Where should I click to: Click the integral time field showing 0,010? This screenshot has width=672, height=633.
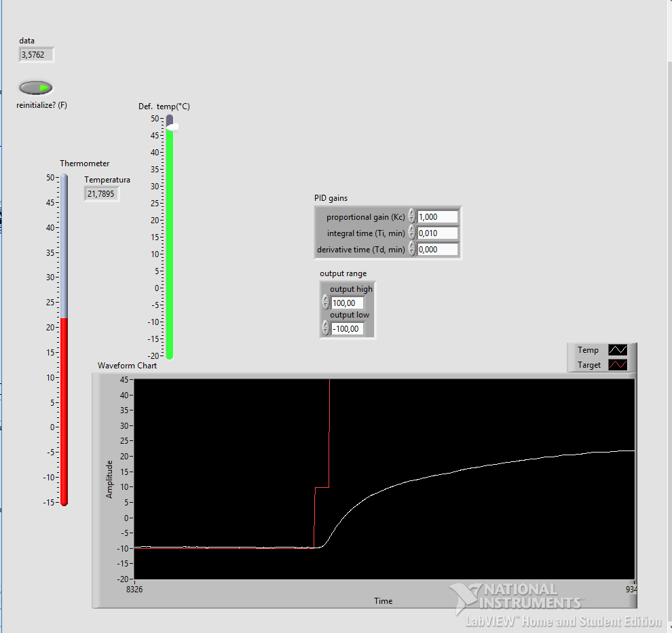(437, 233)
